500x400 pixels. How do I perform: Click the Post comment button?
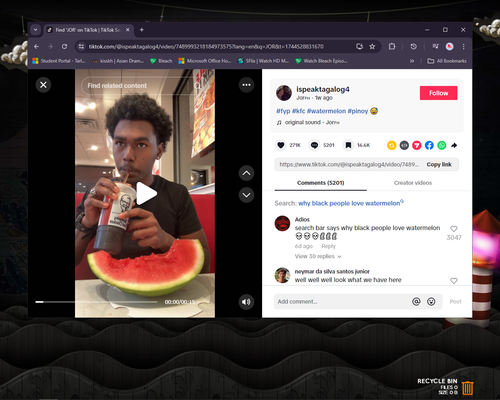pos(455,301)
